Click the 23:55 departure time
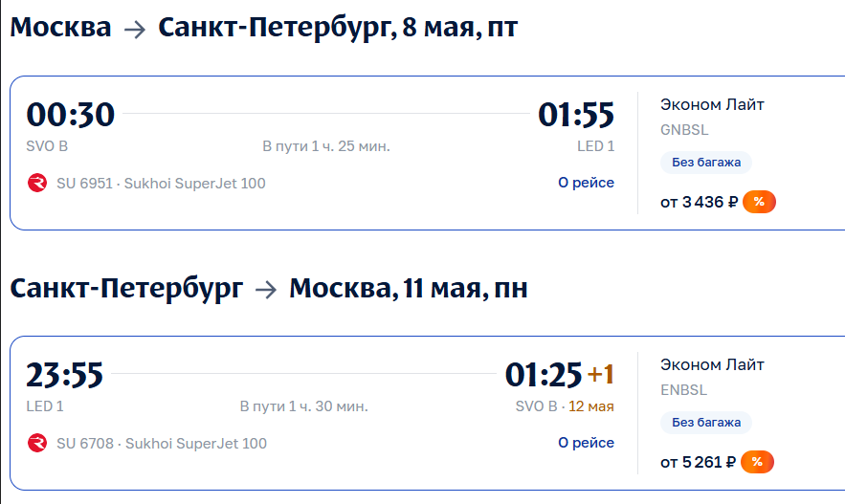845x504 pixels. coord(64,375)
